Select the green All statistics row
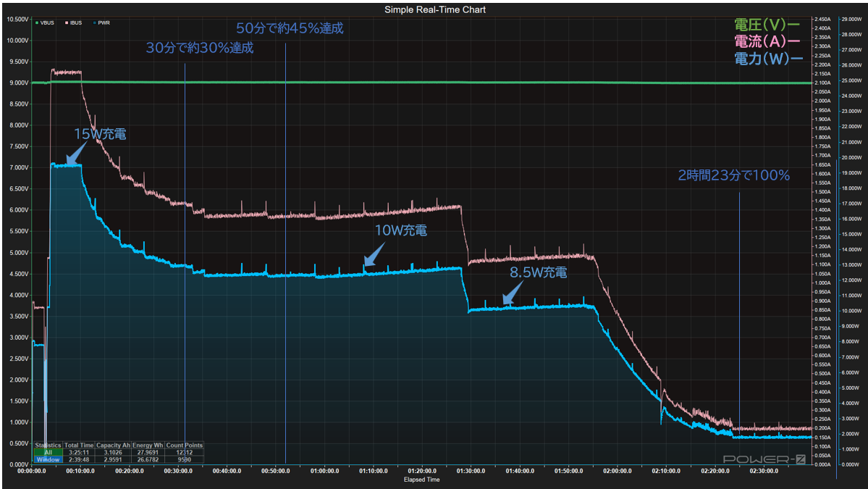Viewport: 868px width, 489px height. tap(49, 452)
